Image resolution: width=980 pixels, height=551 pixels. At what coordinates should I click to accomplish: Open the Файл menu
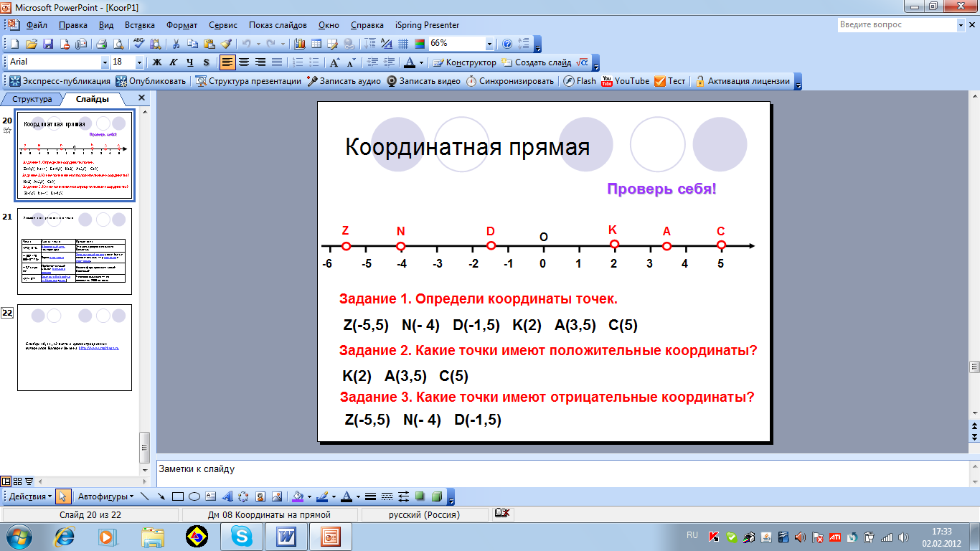37,24
